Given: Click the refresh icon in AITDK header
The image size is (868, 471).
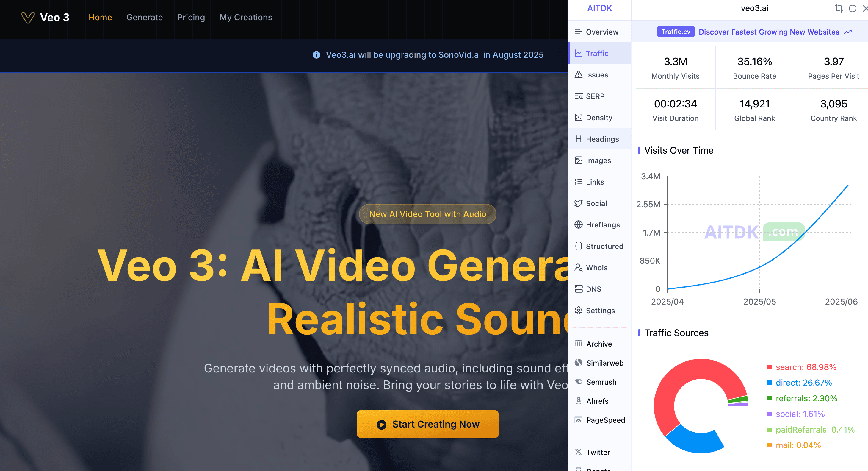Looking at the screenshot, I should (853, 8).
